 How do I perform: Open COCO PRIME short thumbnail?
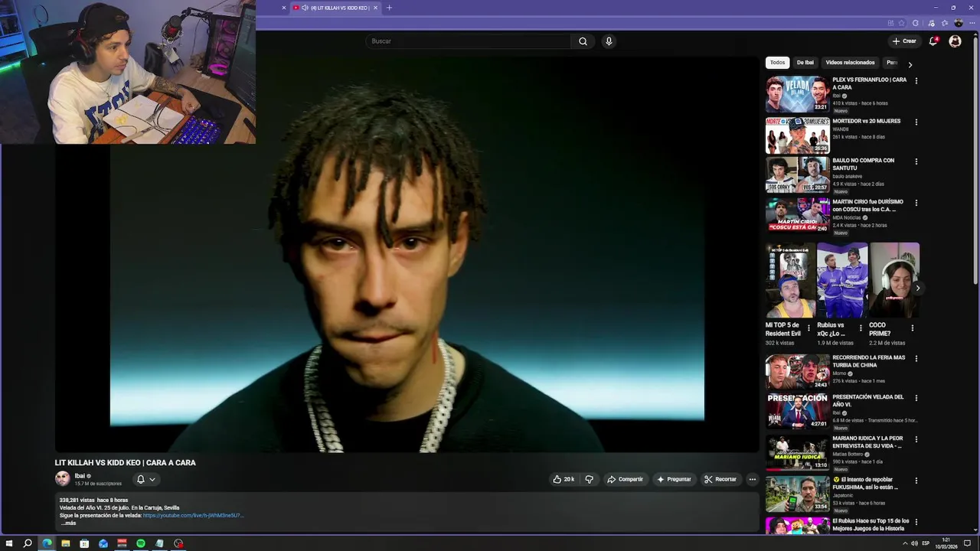pos(894,280)
